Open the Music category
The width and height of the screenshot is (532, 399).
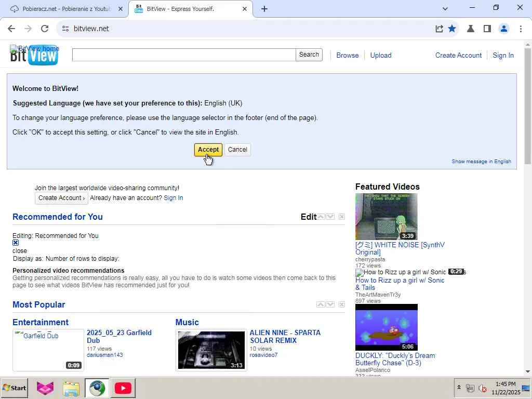pyautogui.click(x=187, y=322)
